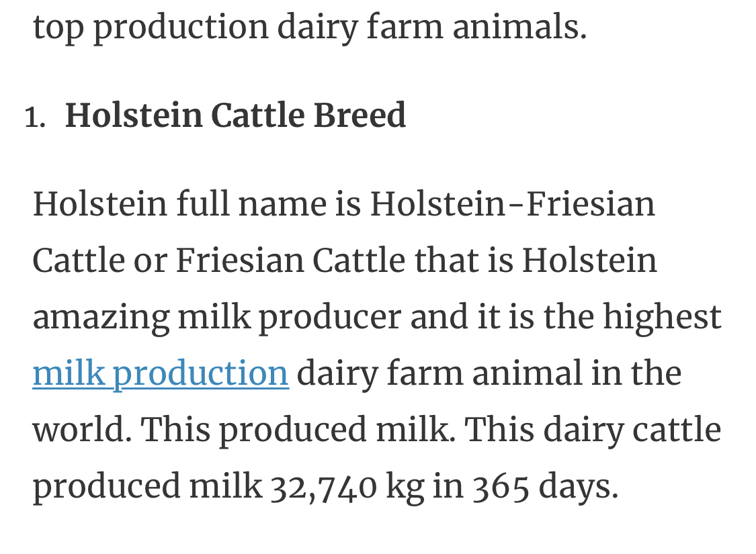Click the word 'days.' ending the paragraph

[x=578, y=486]
